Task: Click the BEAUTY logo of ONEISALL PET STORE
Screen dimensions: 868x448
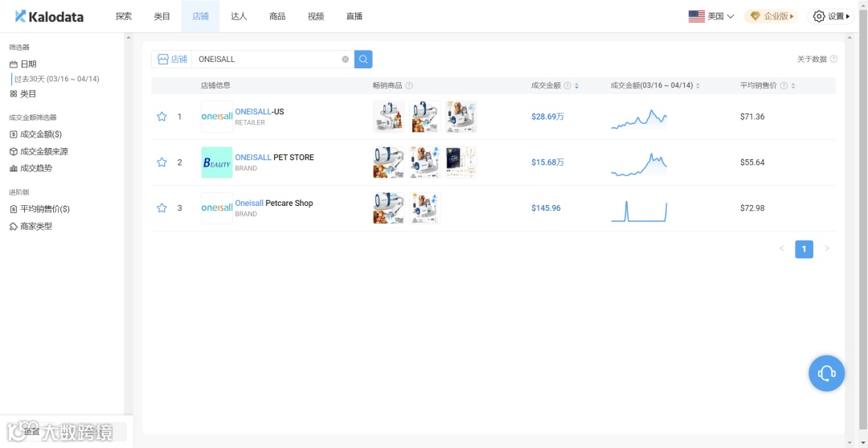Action: point(217,162)
